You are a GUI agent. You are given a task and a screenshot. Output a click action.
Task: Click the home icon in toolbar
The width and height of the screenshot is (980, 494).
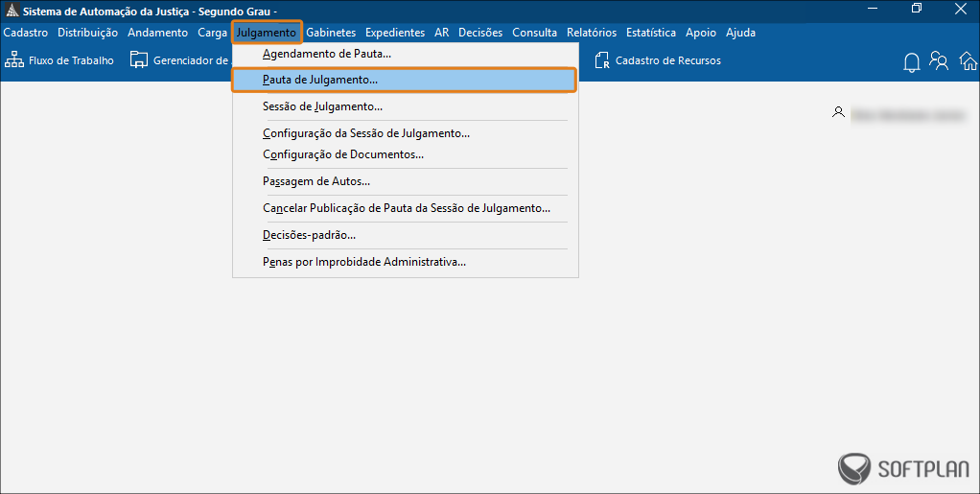point(967,61)
